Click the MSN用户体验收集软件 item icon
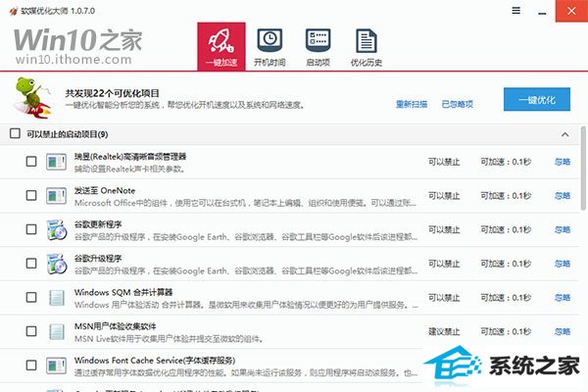588x392 pixels. (57, 332)
